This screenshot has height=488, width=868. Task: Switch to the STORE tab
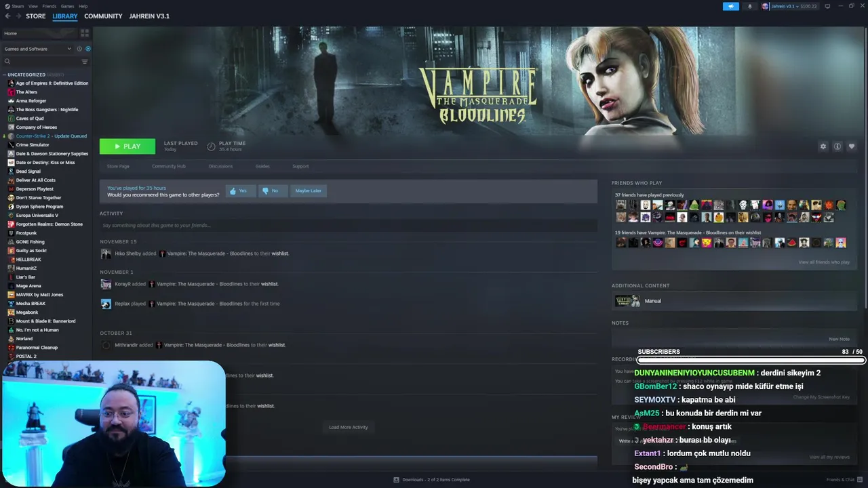[36, 16]
